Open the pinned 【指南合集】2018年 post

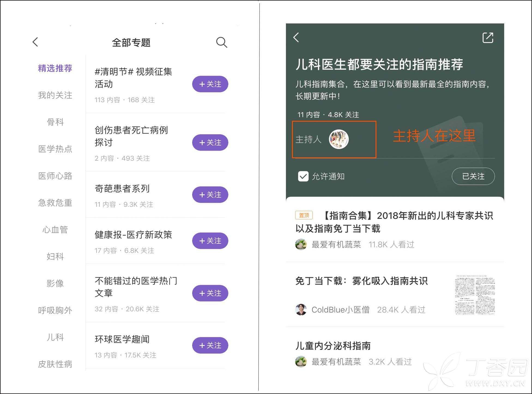(394, 222)
